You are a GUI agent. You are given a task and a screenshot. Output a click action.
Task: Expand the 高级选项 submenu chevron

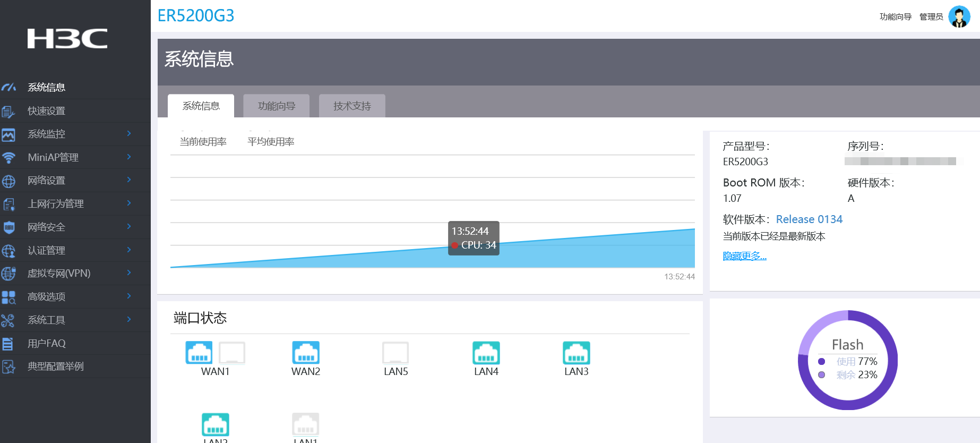(129, 296)
